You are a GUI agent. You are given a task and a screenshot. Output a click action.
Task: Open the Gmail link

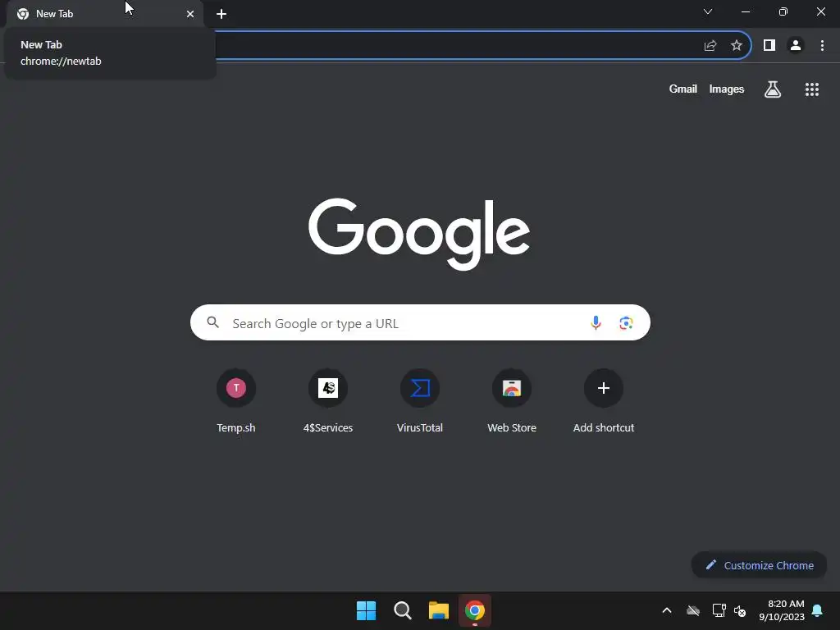pos(683,89)
